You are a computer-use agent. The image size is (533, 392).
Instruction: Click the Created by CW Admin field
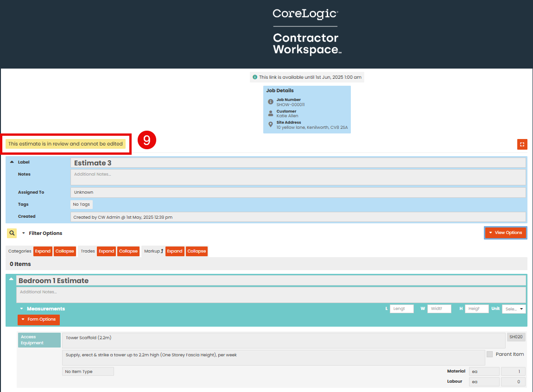(298, 217)
